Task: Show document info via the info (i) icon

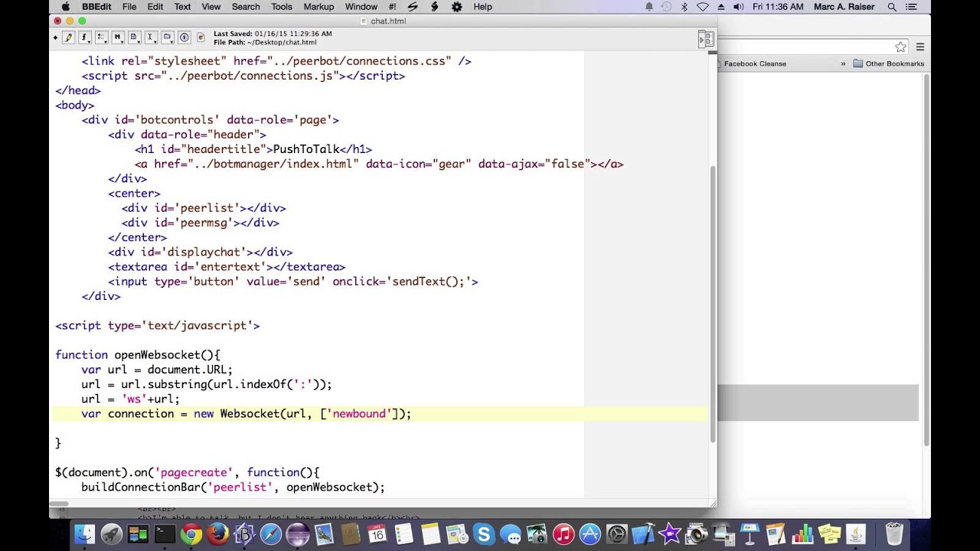Action: pyautogui.click(x=184, y=37)
